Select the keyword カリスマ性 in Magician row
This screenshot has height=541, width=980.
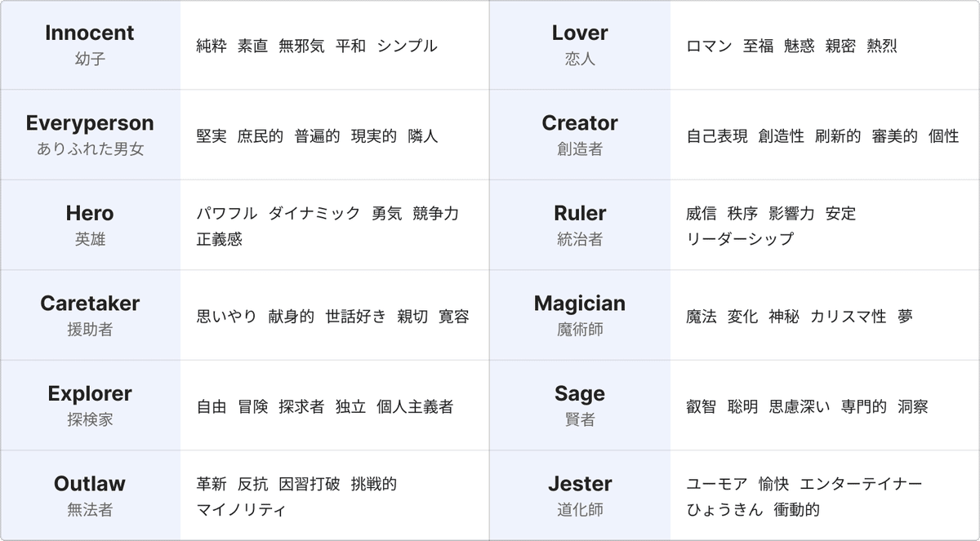point(849,317)
